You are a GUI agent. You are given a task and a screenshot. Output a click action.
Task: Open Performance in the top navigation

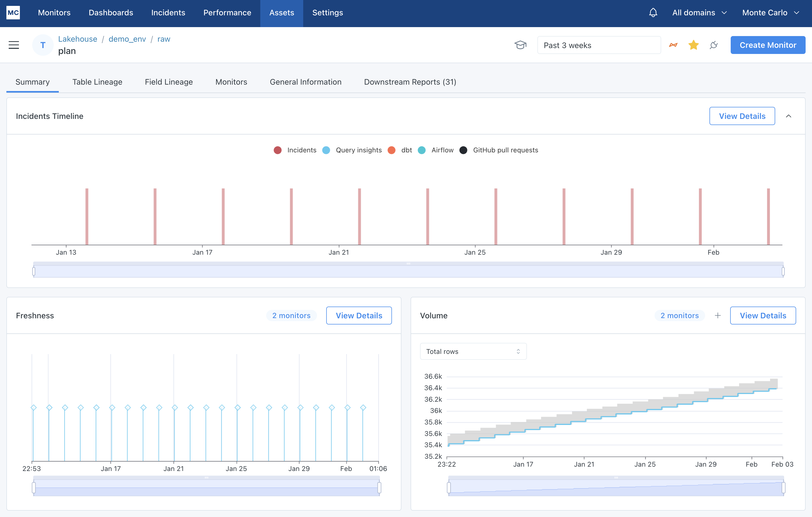227,13
